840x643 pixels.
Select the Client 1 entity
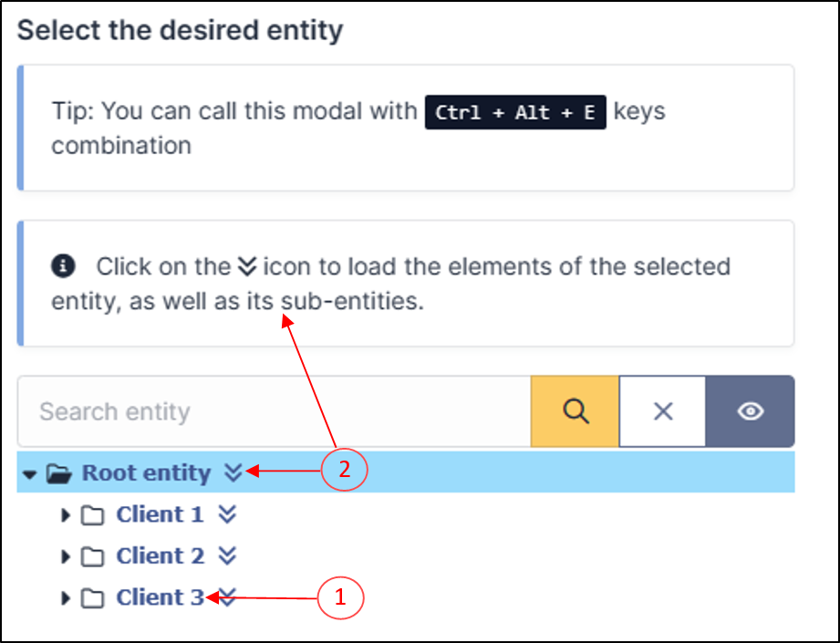160,514
